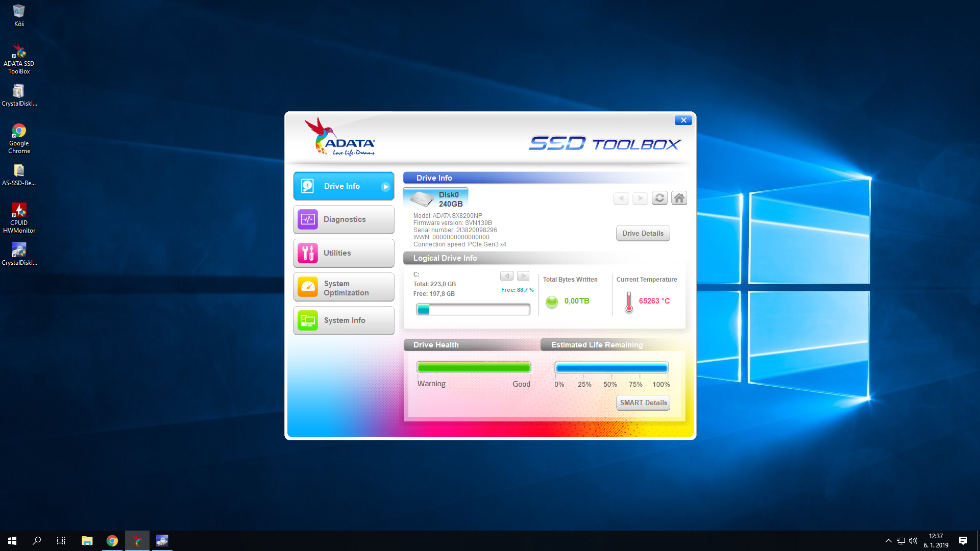Click the green Total Bytes Written indicator
This screenshot has height=551, width=980.
(552, 302)
